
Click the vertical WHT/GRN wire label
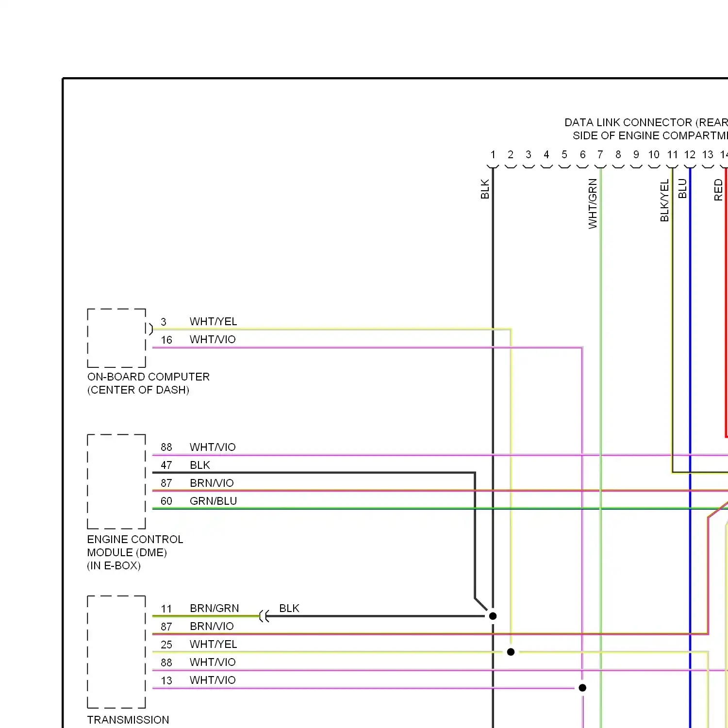click(x=593, y=204)
